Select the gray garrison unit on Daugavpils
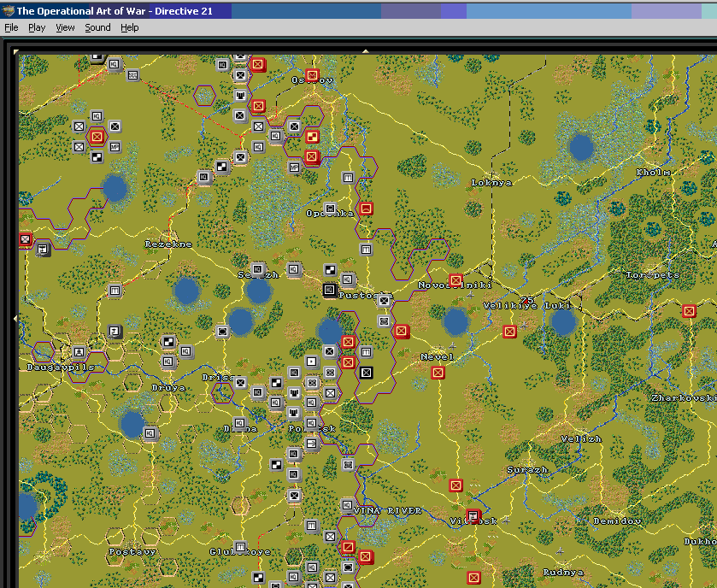Viewport: 717px width, 588px height. tap(79, 351)
